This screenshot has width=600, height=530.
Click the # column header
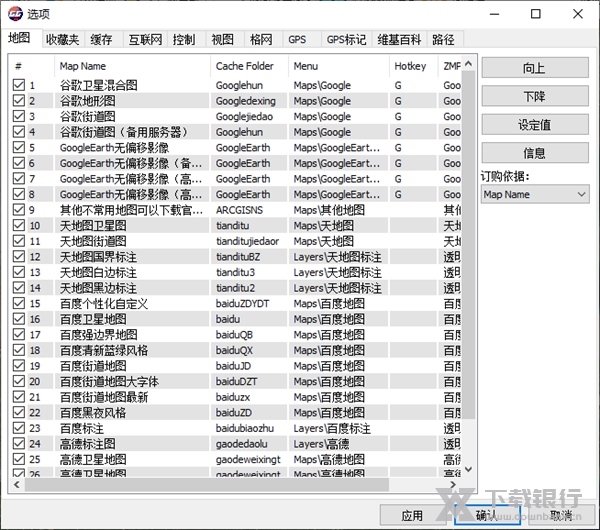(x=31, y=66)
